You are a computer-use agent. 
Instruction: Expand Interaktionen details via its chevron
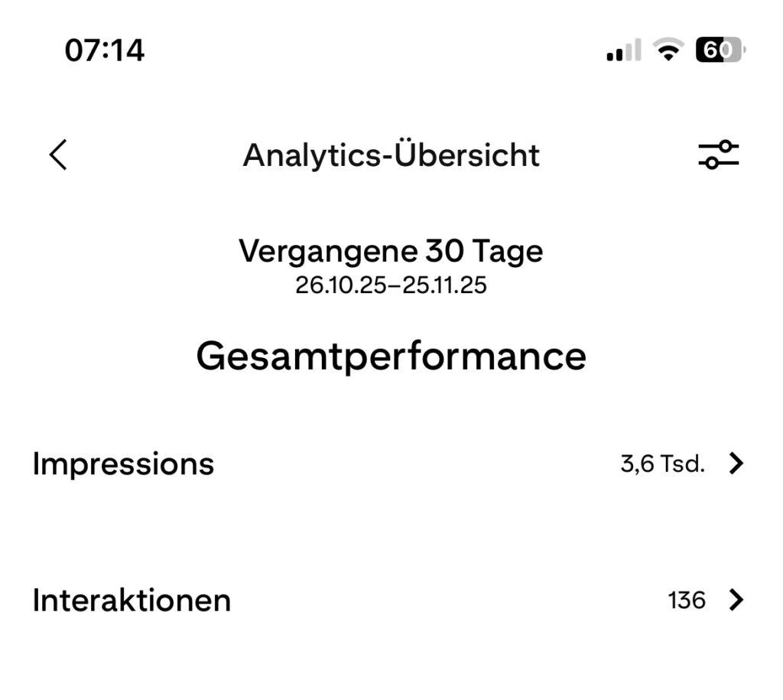click(736, 601)
